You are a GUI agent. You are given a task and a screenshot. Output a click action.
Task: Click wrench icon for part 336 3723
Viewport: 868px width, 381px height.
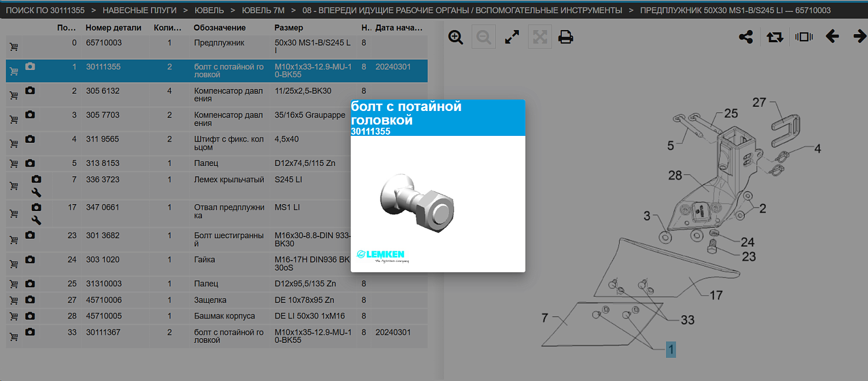pos(36,193)
